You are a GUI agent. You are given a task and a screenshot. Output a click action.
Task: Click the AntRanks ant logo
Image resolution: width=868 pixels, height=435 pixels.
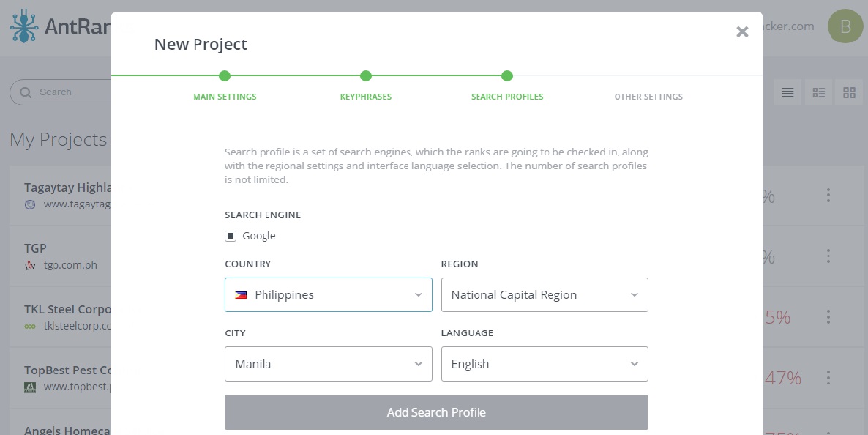click(x=23, y=26)
